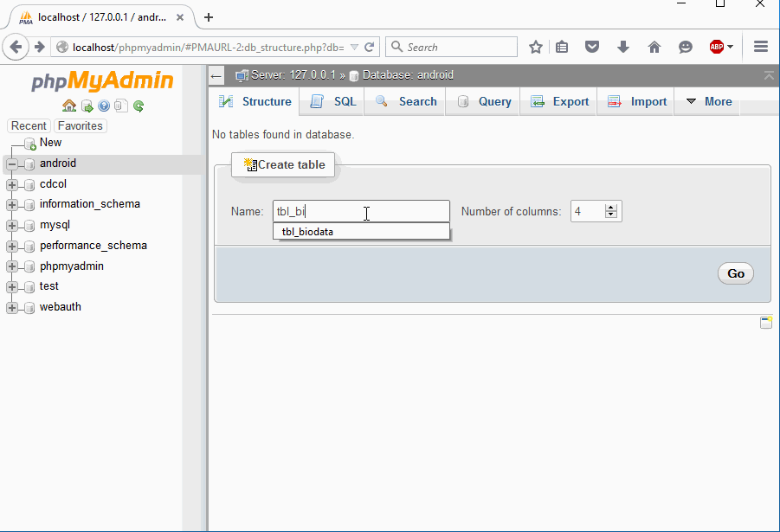Click browser Back button
The image size is (780, 532).
[x=16, y=48]
